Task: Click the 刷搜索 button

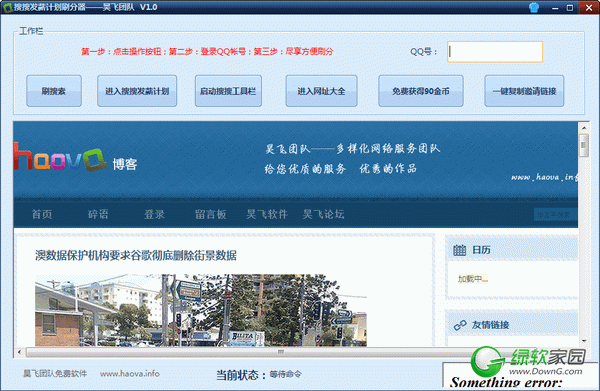Action: [54, 91]
